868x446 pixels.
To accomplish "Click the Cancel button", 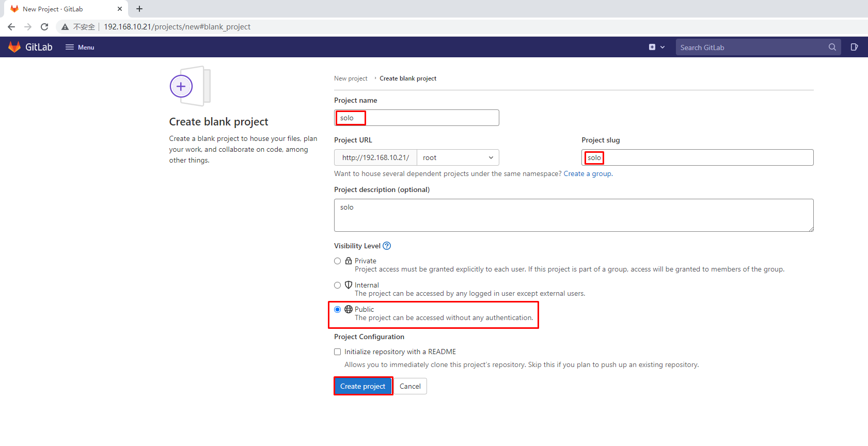I will tap(410, 386).
